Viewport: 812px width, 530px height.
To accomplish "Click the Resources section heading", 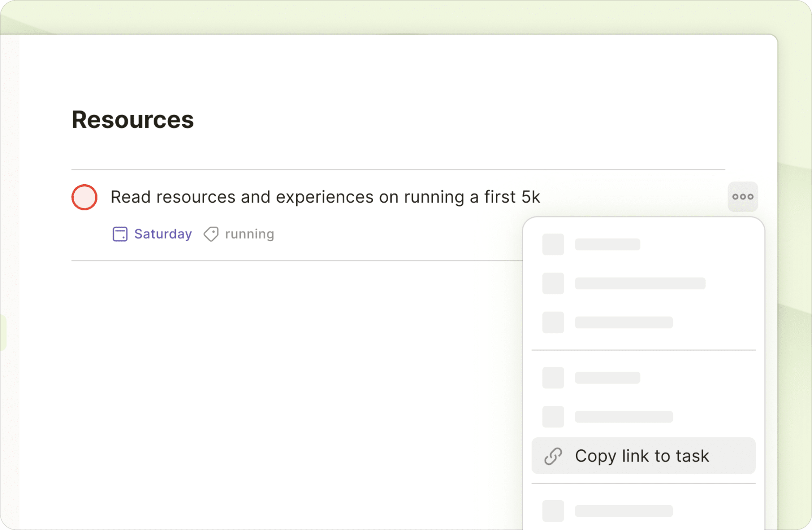I will 133,120.
